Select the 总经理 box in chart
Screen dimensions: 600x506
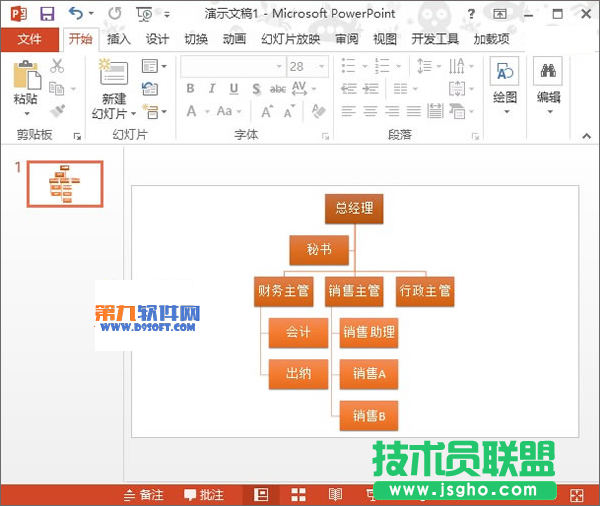[x=354, y=209]
